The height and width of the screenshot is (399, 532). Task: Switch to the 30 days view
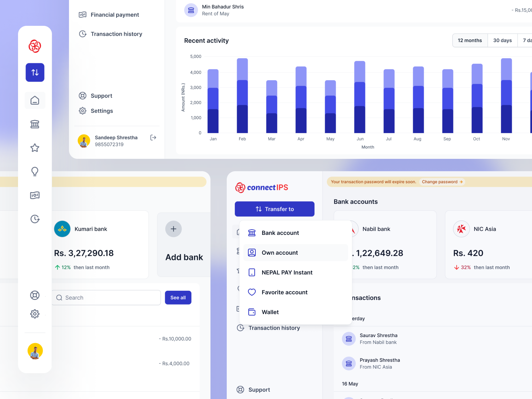pyautogui.click(x=502, y=40)
